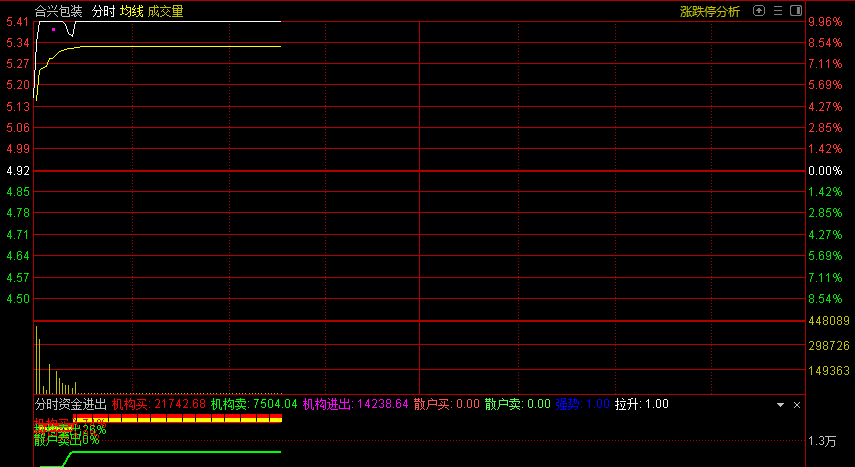The height and width of the screenshot is (467, 855).
Task: Close the 分时资金进出 indicator panel
Action: tap(797, 405)
